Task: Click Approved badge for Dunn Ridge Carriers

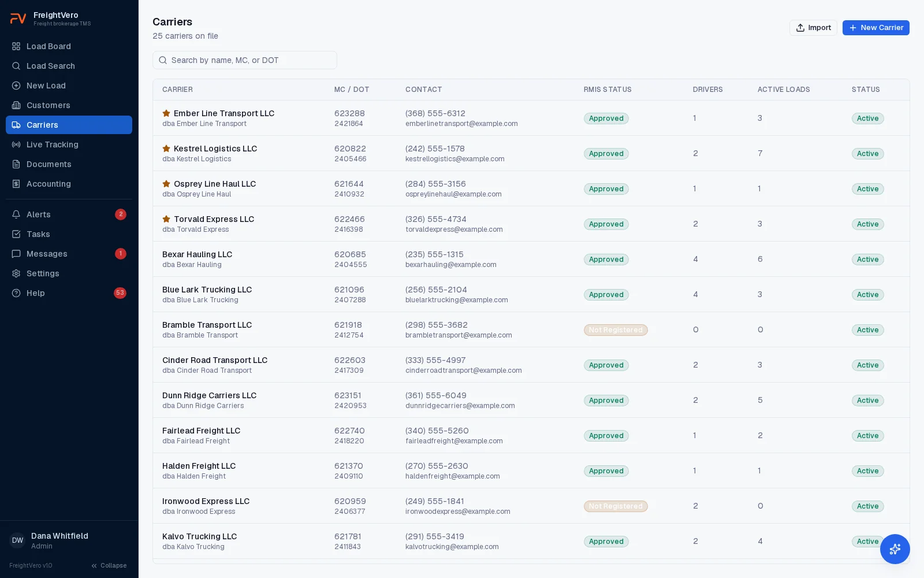Action: (x=606, y=401)
